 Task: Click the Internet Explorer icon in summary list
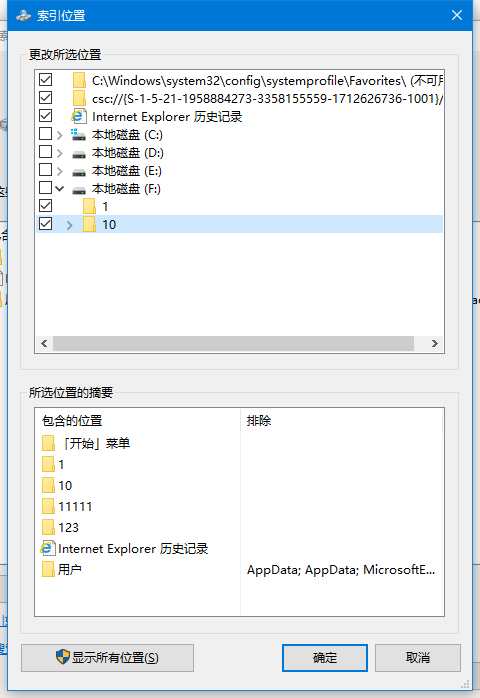47,548
